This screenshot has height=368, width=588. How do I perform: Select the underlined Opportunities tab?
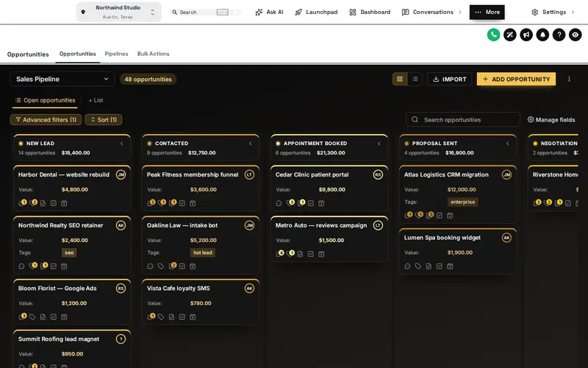(x=78, y=54)
